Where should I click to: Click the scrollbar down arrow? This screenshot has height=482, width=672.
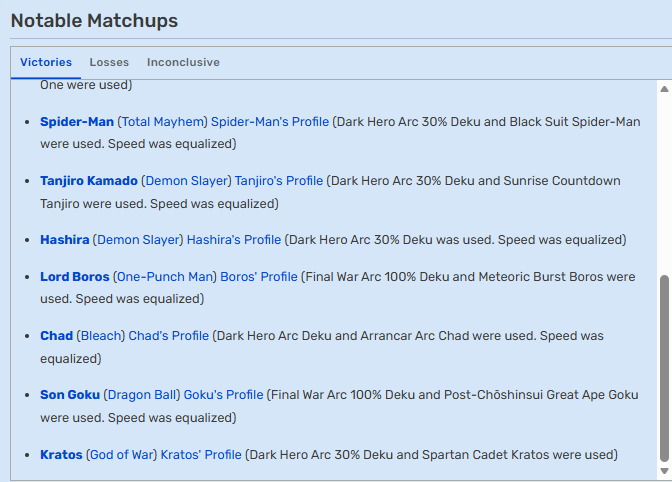coord(664,471)
